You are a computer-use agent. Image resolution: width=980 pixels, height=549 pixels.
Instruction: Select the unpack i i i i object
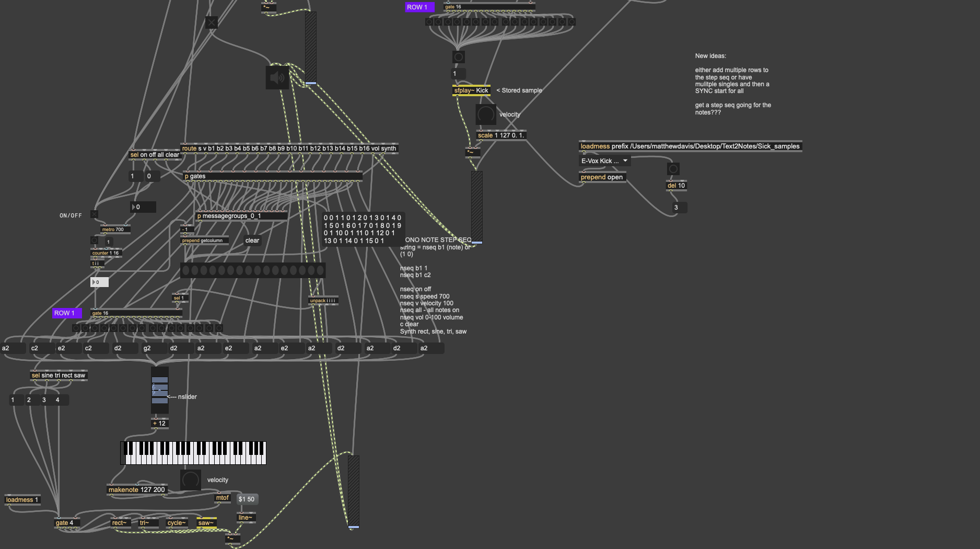323,301
